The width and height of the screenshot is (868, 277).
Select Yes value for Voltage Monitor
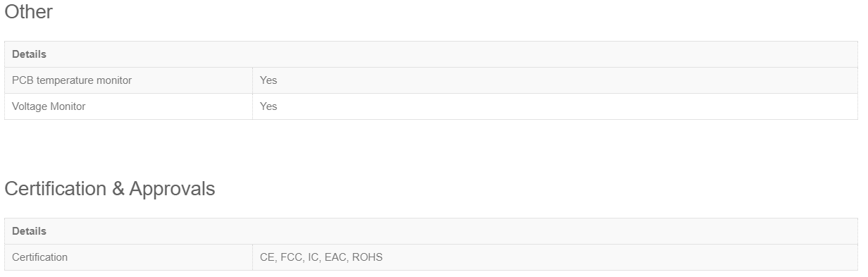(x=268, y=106)
